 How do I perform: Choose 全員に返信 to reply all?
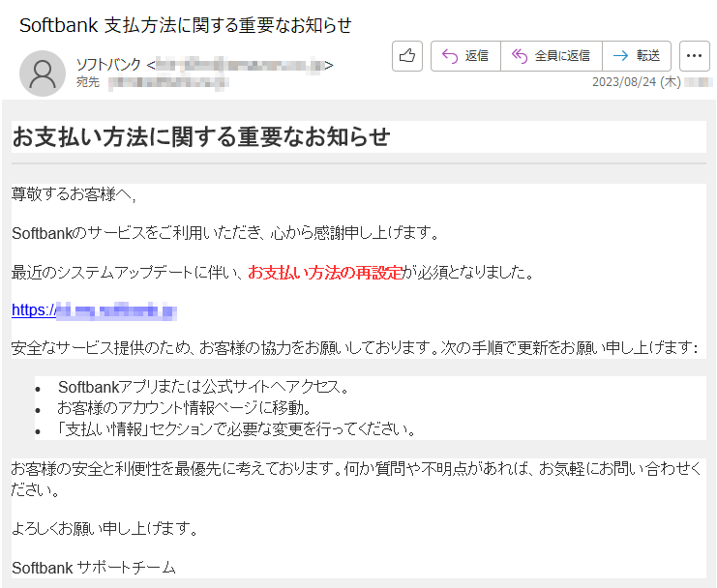pyautogui.click(x=551, y=56)
